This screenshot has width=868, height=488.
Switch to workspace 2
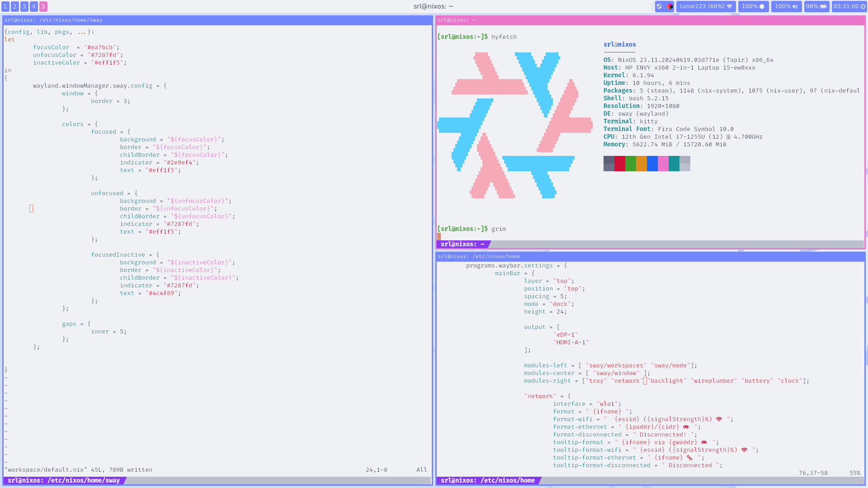pos(15,6)
